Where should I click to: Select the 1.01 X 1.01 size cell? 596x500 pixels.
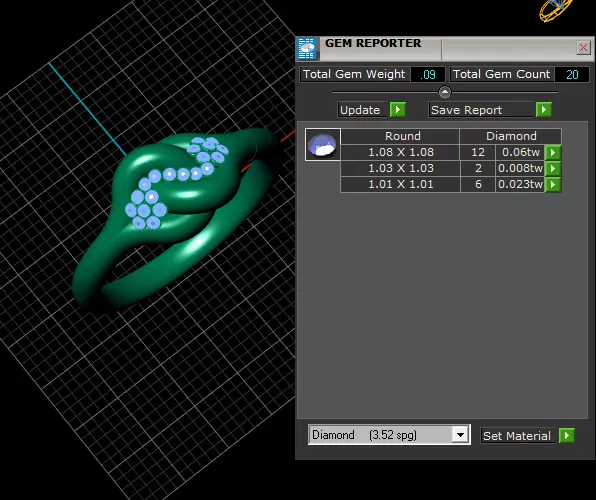(401, 184)
